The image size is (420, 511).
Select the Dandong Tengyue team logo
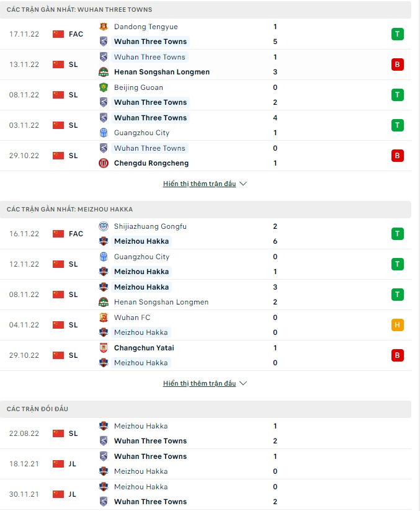(102, 26)
